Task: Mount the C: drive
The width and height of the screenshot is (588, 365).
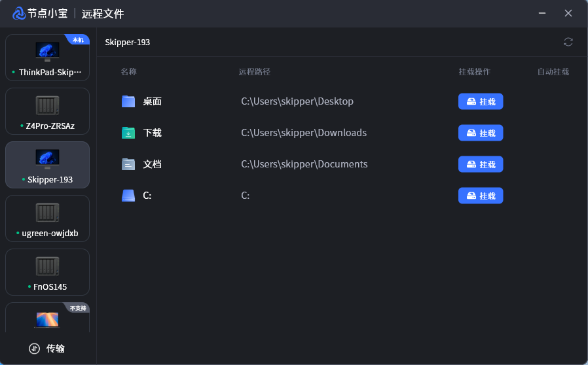Action: [480, 196]
